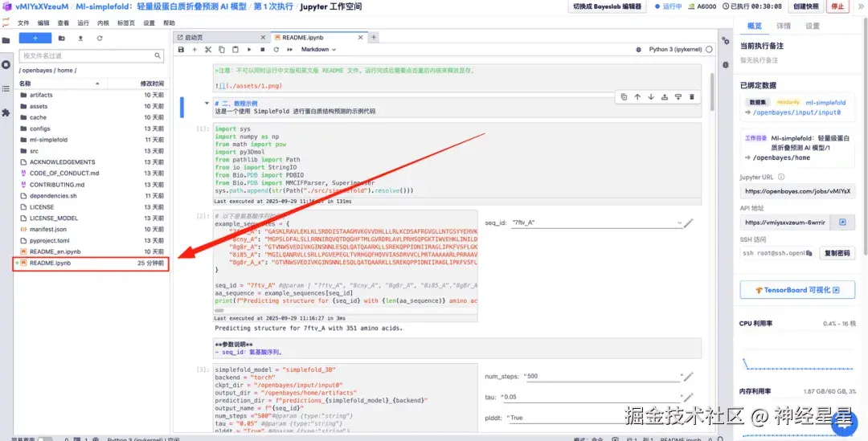Image resolution: width=868 pixels, height=441 pixels.
Task: Collapse the 二、教程示例 heading section
Action: click(207, 103)
